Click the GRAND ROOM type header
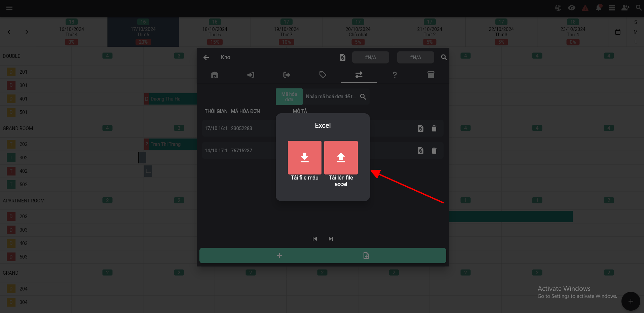644x313 pixels. 18,128
